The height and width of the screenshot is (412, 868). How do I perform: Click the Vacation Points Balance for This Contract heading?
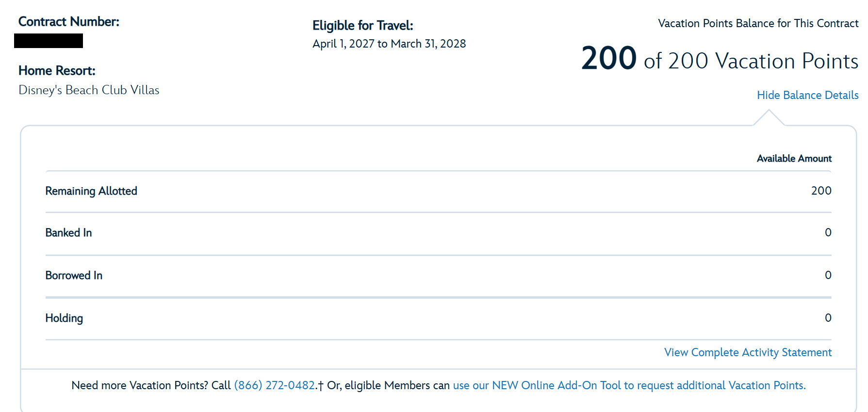pyautogui.click(x=758, y=23)
